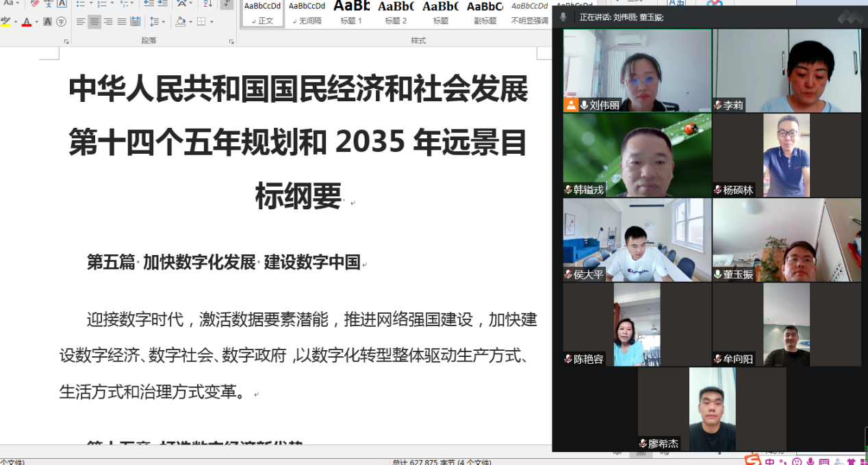Select 刘伟丽's video thumbnail
This screenshot has width=868, height=465.
(x=637, y=70)
